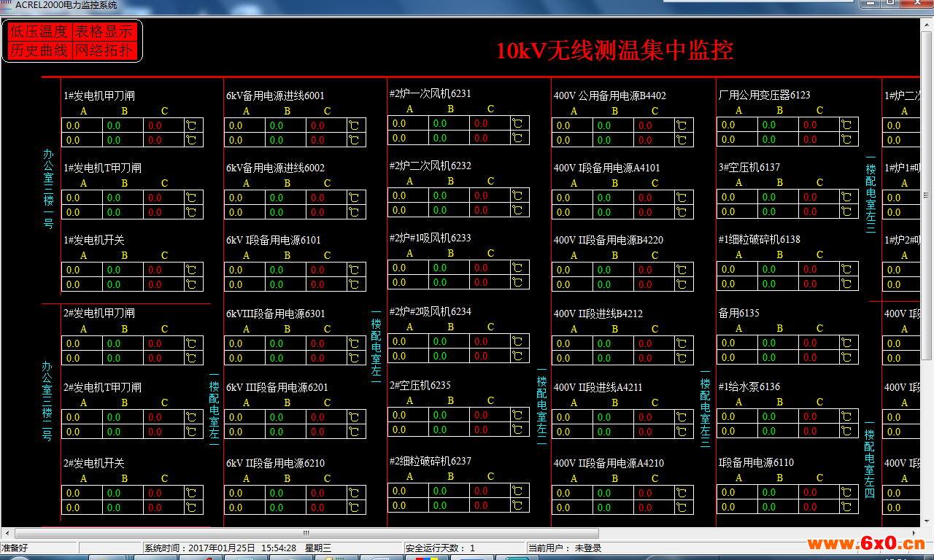Viewport: 934px width, 560px height.
Task: Select #1给水泵6136 heading
Action: click(x=749, y=386)
